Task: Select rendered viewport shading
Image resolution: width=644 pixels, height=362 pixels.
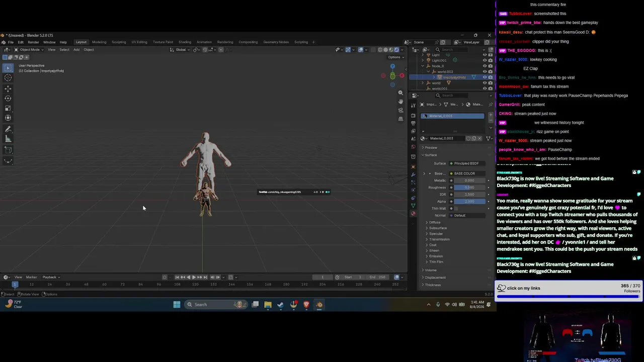Action: [x=396, y=50]
